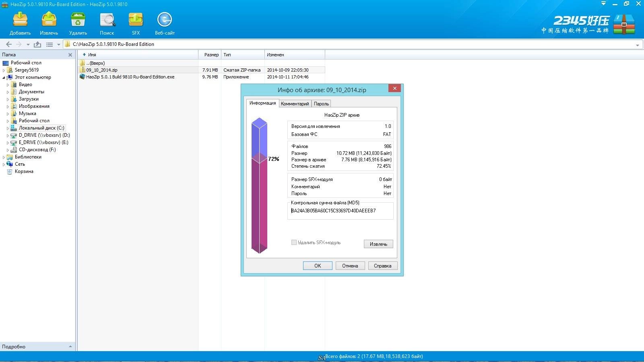This screenshot has height=362, width=644.
Task: Sort by the Размер column header
Action: click(210, 55)
